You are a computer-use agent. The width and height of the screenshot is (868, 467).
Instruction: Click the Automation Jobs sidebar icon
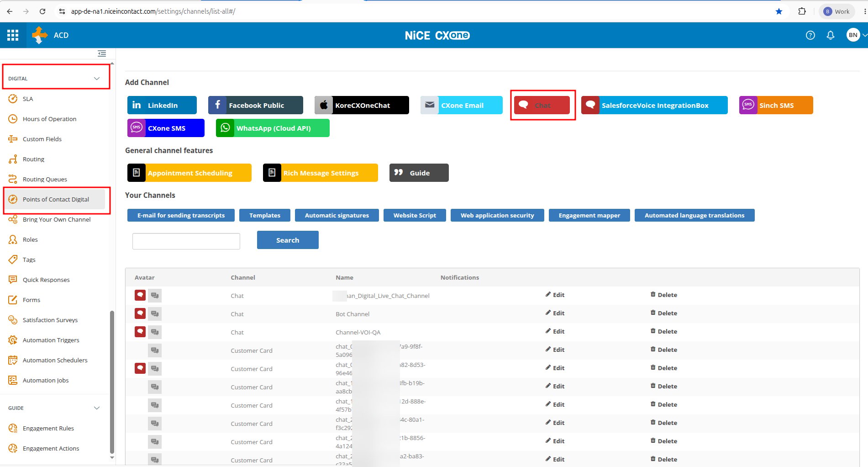click(13, 380)
